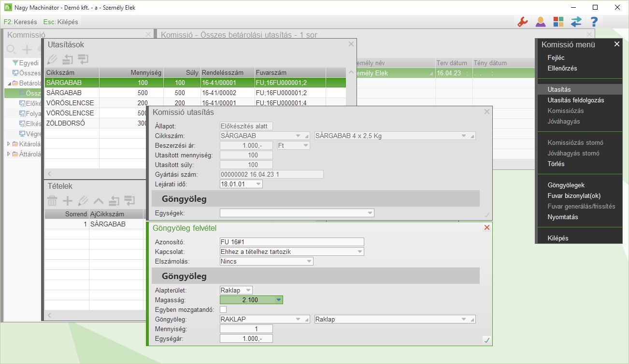The height and width of the screenshot is (364, 629).
Task: Click the pencil edit icon in Utasítások
Action: click(x=52, y=59)
